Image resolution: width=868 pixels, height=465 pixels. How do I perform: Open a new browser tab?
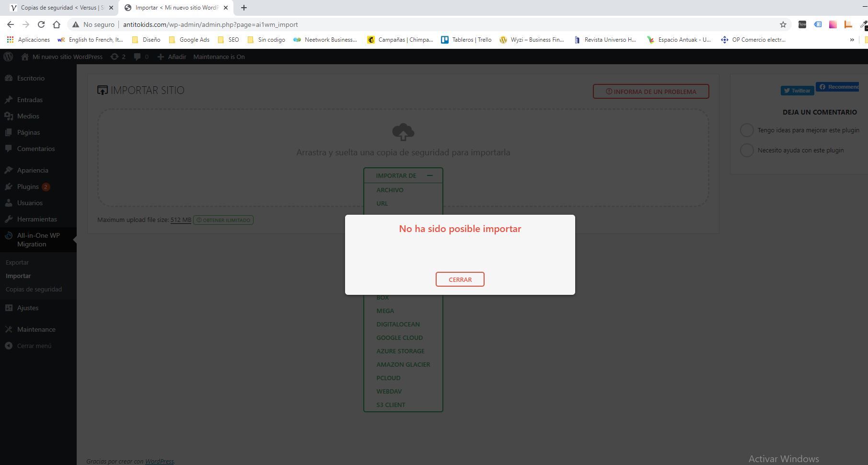click(244, 8)
